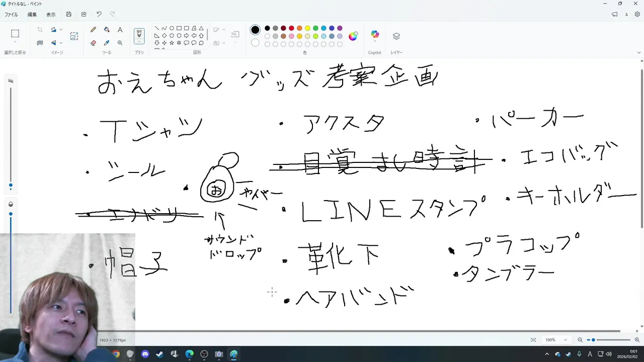The image size is (644, 362).
Task: Expand the rotate dropdown arrow
Action: (x=61, y=30)
